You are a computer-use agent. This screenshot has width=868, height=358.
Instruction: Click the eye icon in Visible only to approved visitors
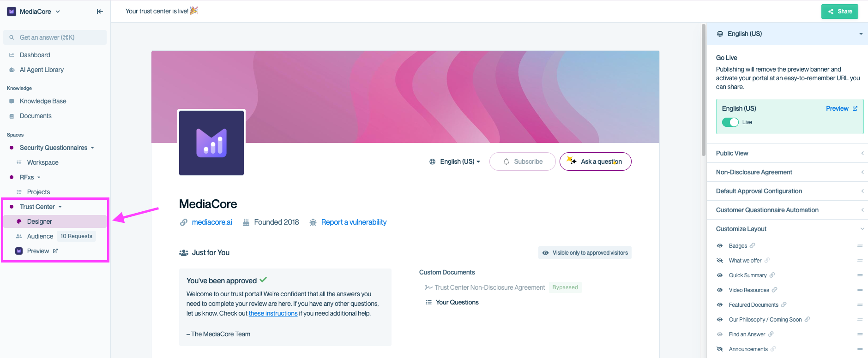pos(545,253)
